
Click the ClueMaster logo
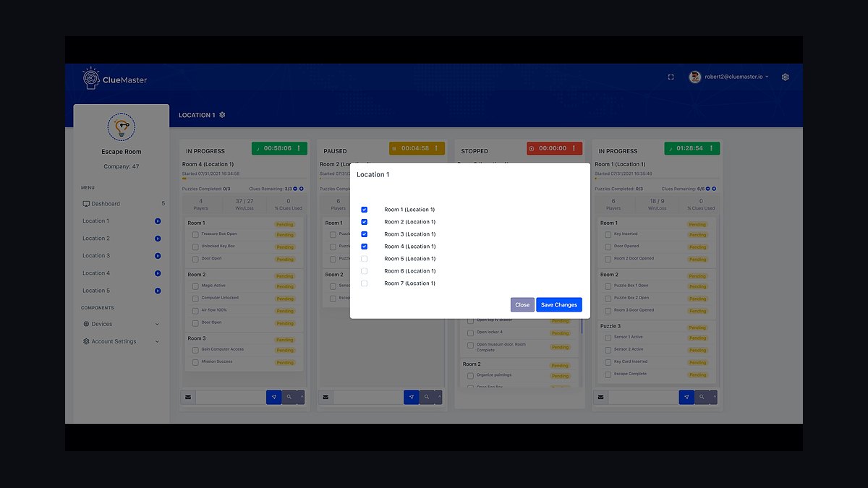tap(115, 79)
